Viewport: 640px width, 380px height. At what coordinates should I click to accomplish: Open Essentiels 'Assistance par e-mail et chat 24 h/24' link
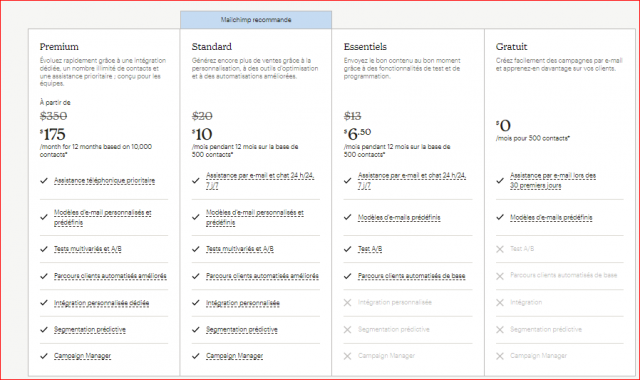[x=412, y=180]
